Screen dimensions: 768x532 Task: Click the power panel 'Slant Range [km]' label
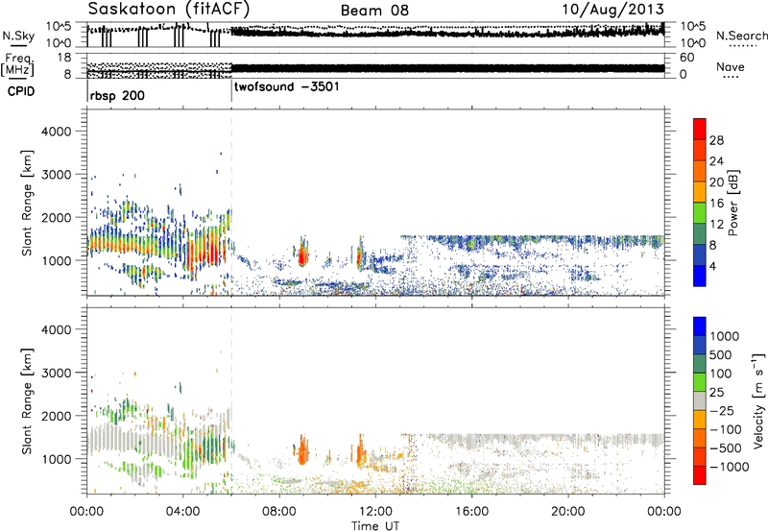(x=28, y=203)
